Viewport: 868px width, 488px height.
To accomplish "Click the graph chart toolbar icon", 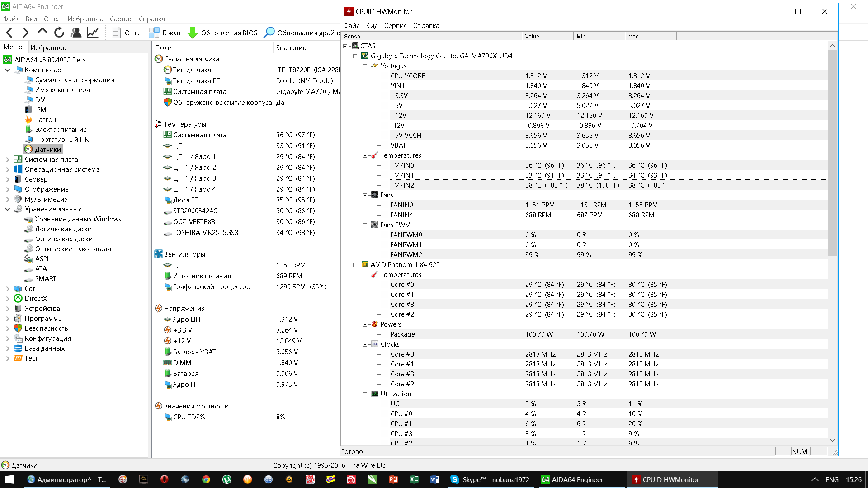I will coord(93,33).
